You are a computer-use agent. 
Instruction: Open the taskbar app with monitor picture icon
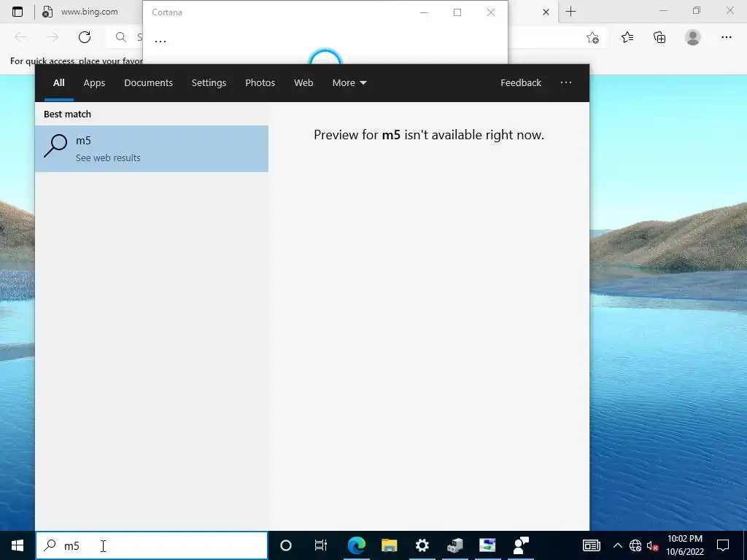[x=487, y=545]
